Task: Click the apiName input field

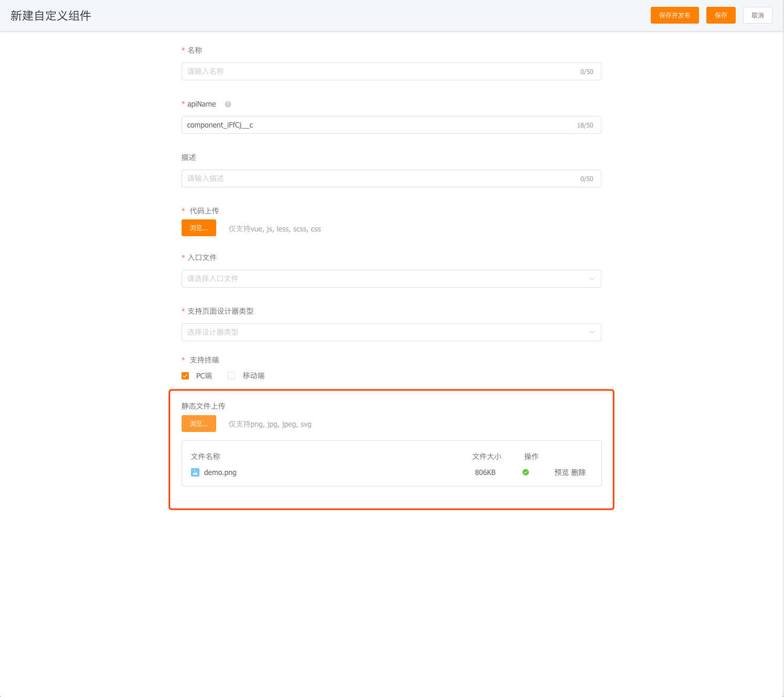Action: coord(391,125)
